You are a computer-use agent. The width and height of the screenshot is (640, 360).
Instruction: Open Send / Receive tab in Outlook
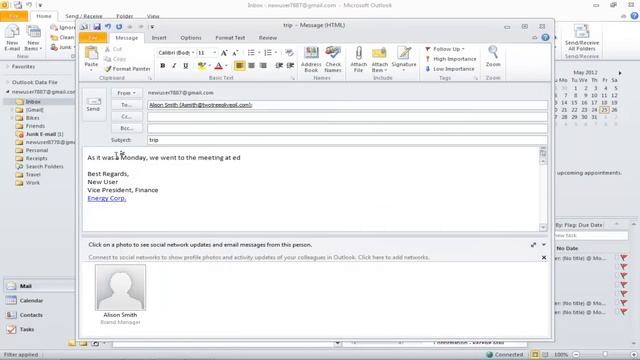pyautogui.click(x=84, y=16)
